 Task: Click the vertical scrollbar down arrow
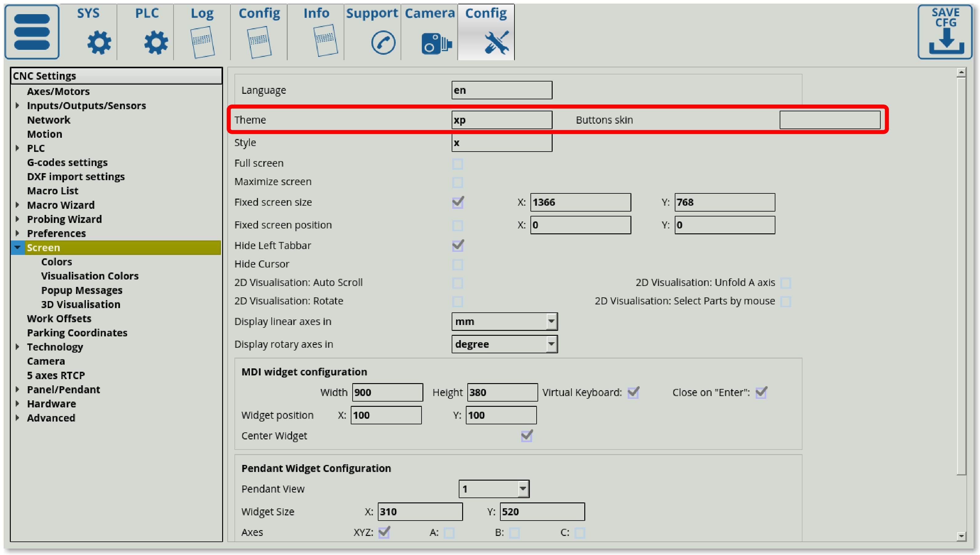point(961,536)
